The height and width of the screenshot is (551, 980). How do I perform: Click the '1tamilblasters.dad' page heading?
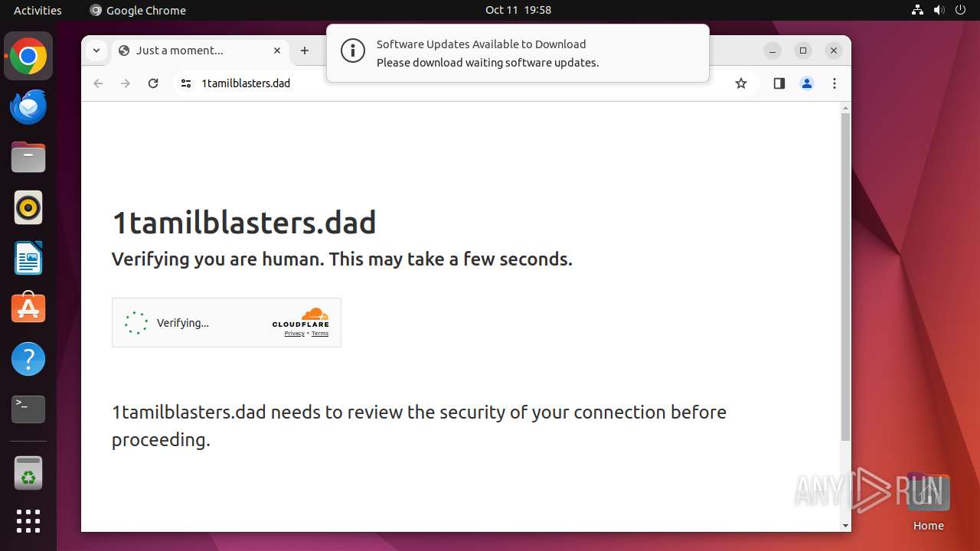tap(244, 223)
